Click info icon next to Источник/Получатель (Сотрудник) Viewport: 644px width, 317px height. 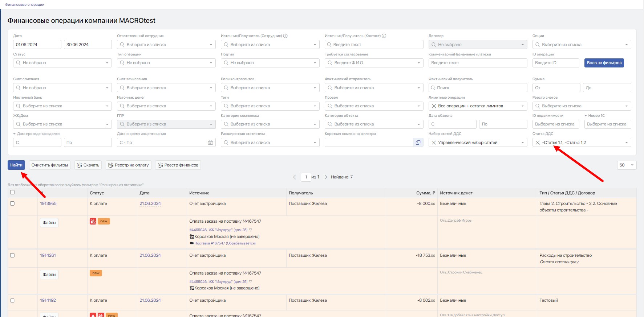tap(285, 36)
